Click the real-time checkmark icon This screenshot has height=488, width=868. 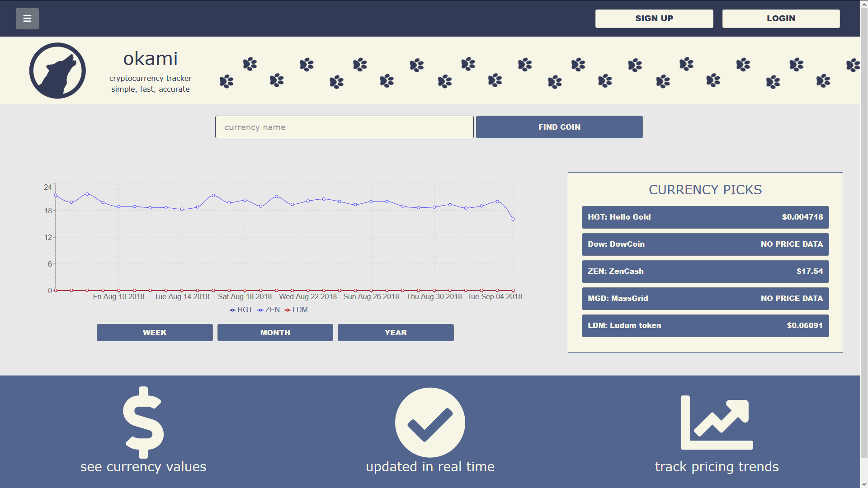coord(429,422)
